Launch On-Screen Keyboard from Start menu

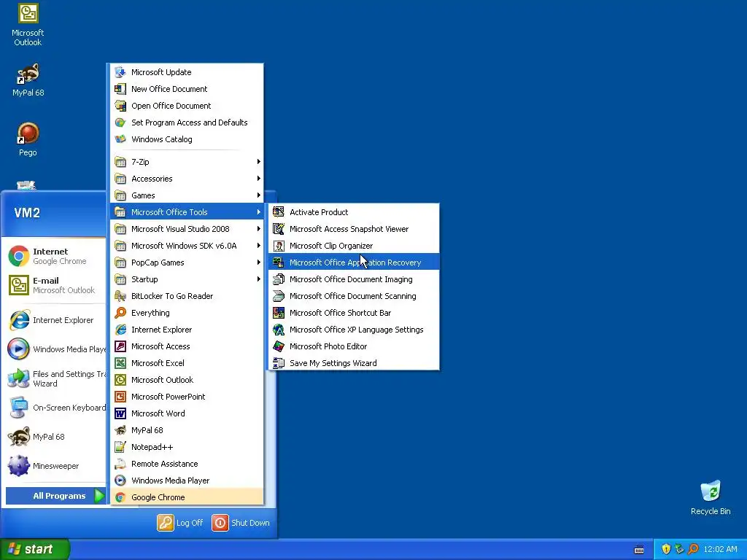[x=55, y=408]
